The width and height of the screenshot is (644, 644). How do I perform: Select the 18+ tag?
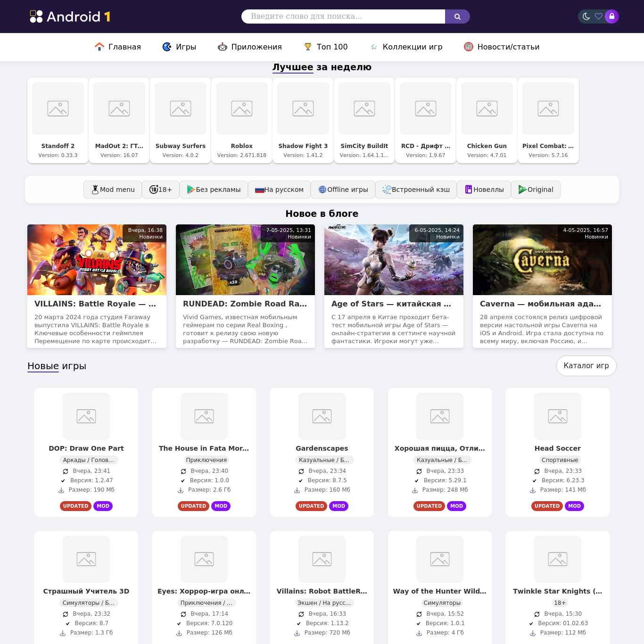[x=161, y=190]
